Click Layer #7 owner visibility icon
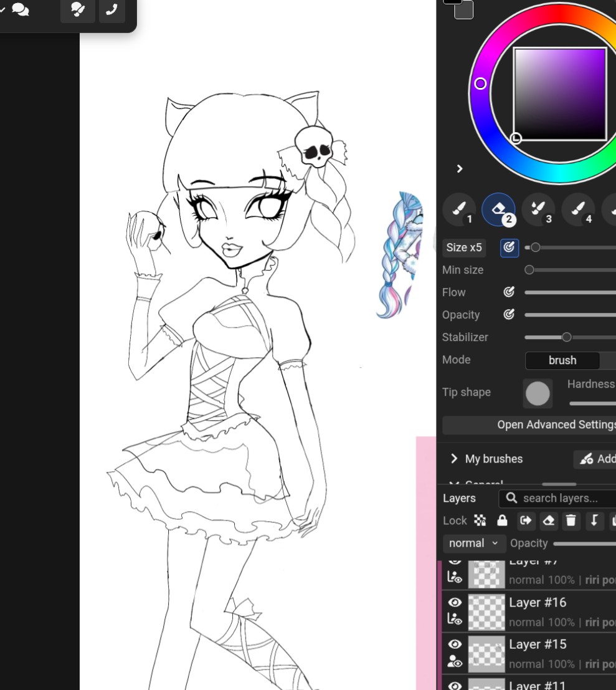The height and width of the screenshot is (690, 616). (454, 577)
